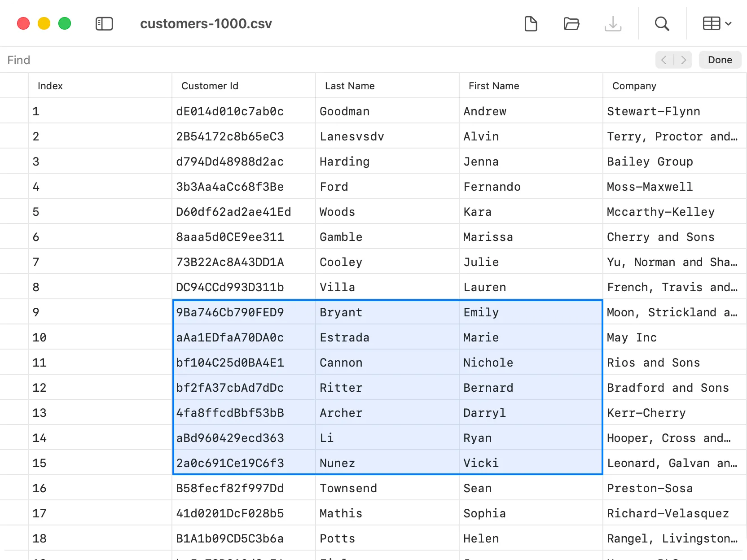Select the Lauren cell
The image size is (747, 560).
[x=531, y=287]
